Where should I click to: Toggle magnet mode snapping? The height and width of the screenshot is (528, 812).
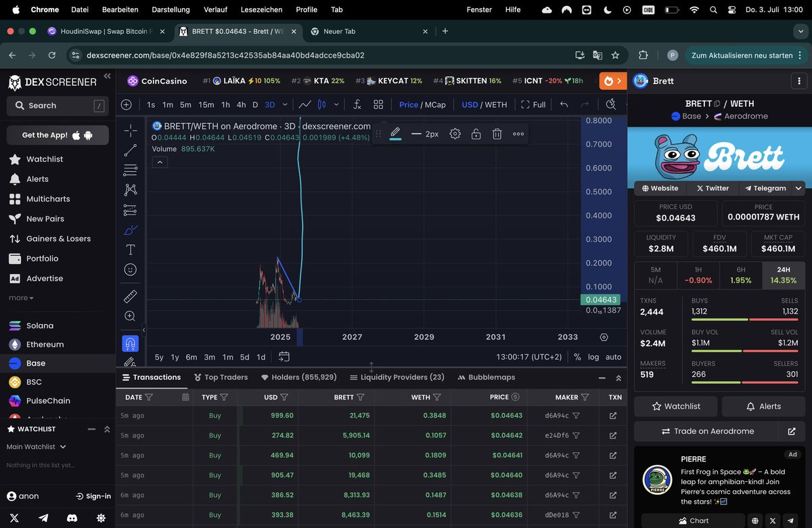pyautogui.click(x=131, y=343)
